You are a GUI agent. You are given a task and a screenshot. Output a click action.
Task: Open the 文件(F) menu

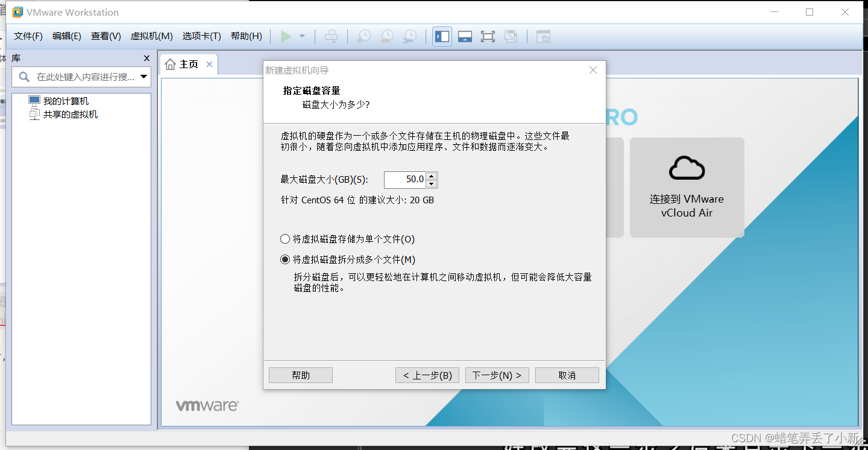(x=28, y=36)
